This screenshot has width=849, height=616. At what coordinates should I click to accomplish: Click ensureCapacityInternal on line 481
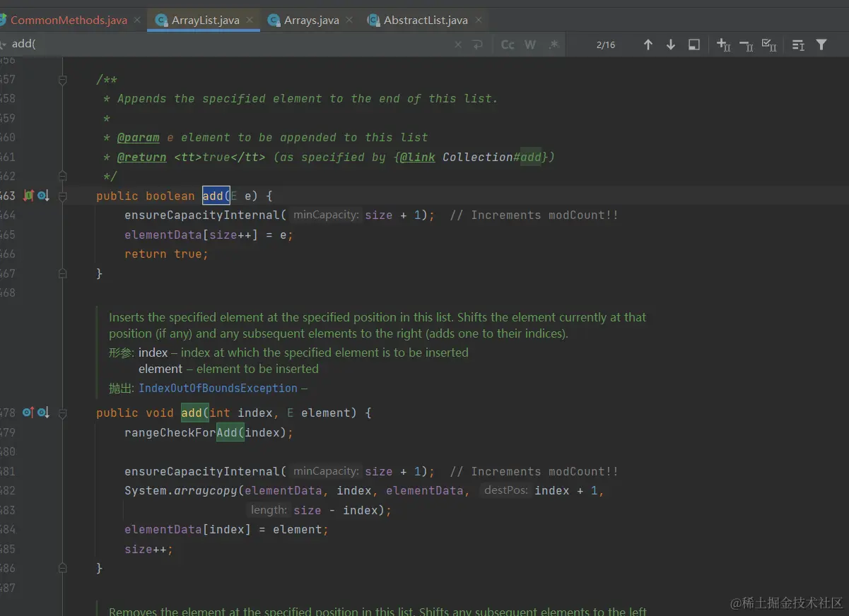(x=202, y=471)
